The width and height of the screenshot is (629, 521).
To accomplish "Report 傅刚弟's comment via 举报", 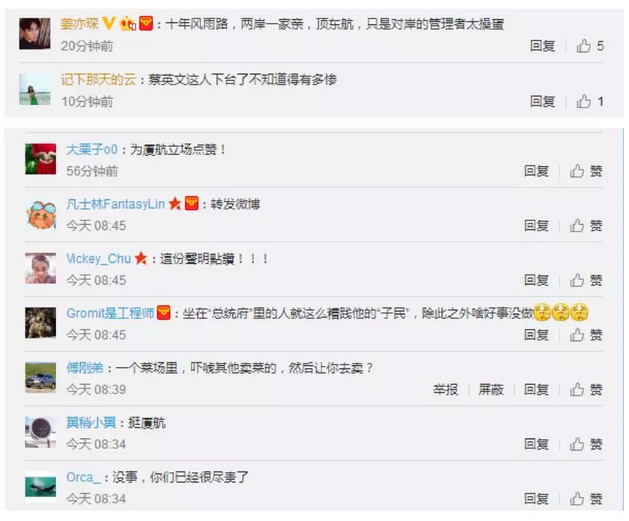I will click(445, 389).
